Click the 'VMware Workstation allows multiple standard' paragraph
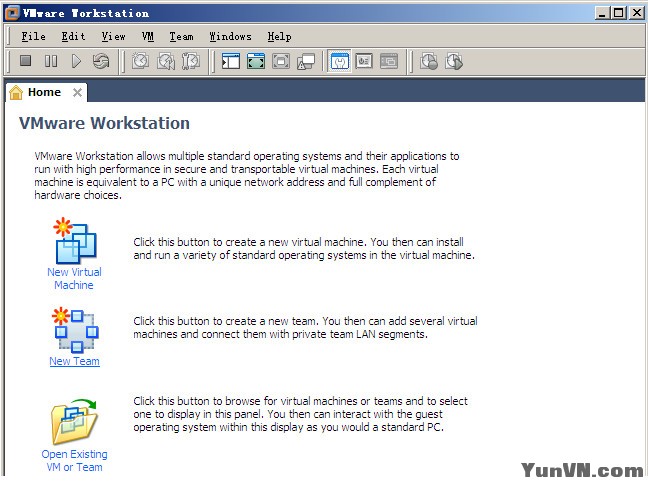Viewport: 648px width, 483px height. click(247, 176)
